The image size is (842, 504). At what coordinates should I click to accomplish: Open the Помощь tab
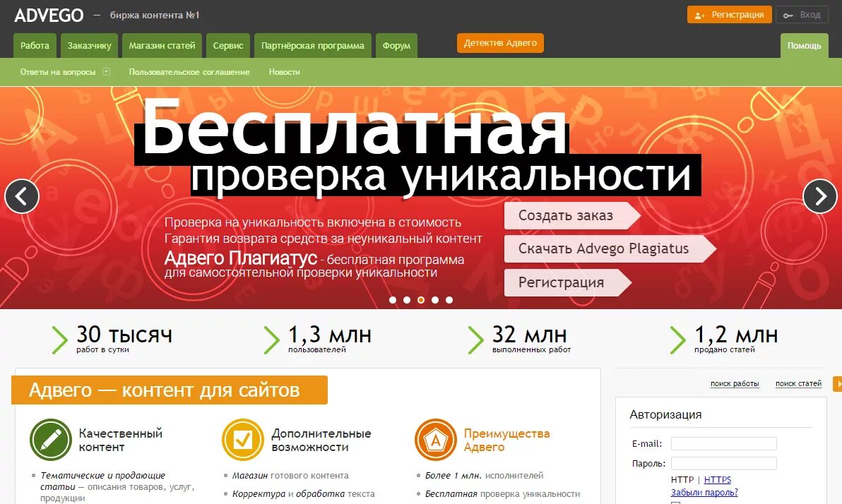click(x=804, y=46)
